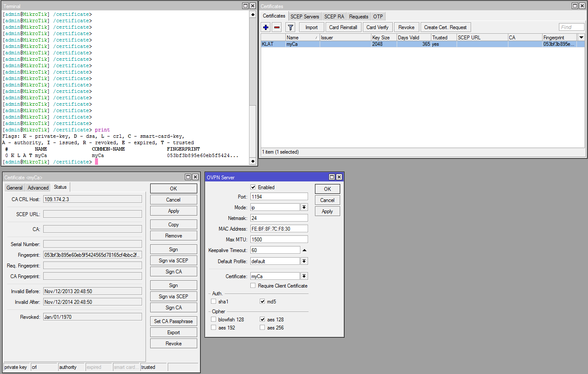Click the Create Cert. Request button

click(445, 27)
